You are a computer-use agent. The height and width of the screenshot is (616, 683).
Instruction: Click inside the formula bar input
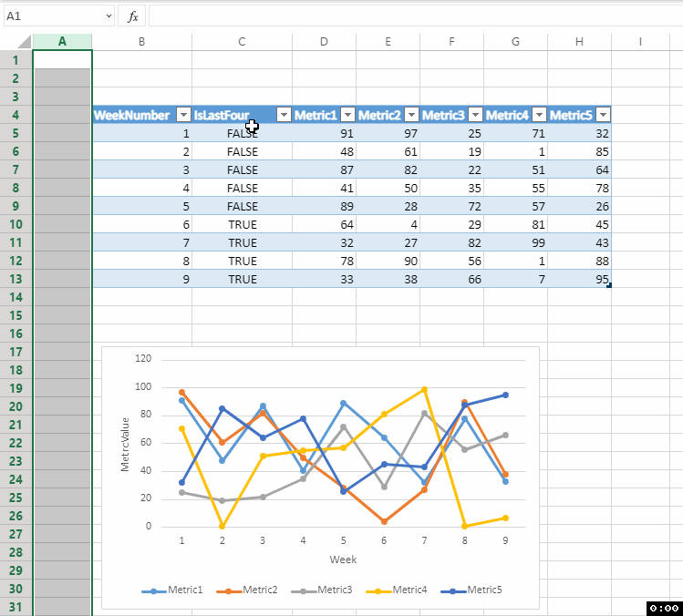pos(416,16)
